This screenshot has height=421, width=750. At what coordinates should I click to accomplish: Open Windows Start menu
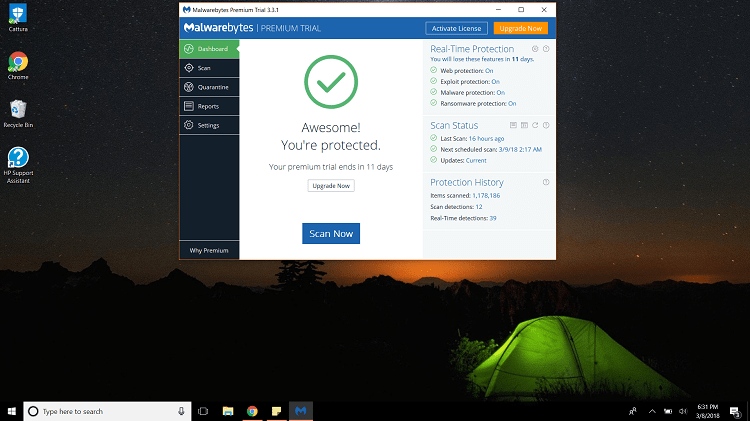tap(11, 411)
